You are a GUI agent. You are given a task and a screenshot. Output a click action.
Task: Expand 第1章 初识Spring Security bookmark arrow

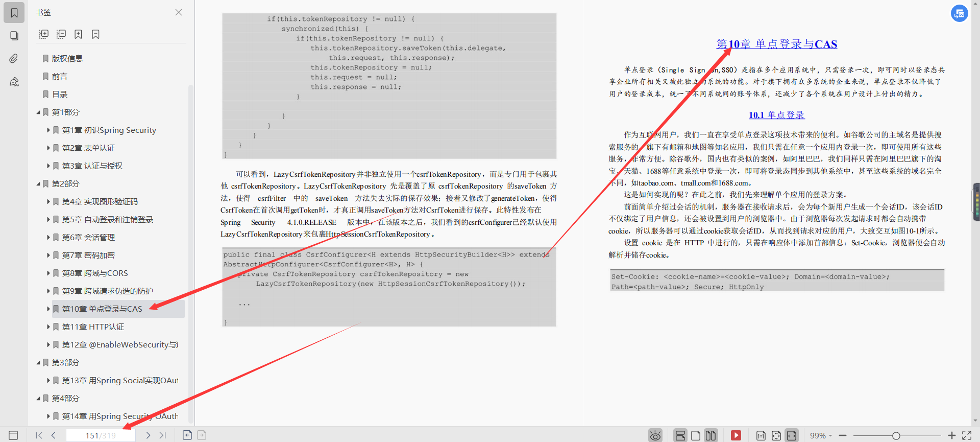tap(48, 130)
